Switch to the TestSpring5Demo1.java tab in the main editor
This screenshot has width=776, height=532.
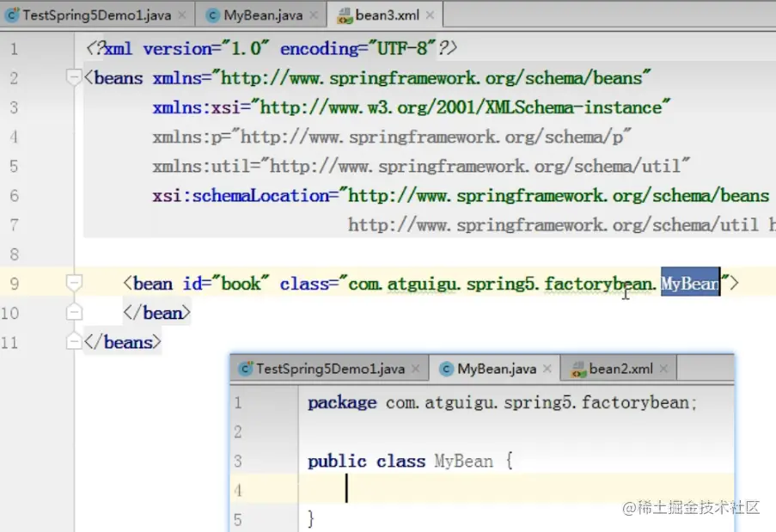pyautogui.click(x=97, y=15)
